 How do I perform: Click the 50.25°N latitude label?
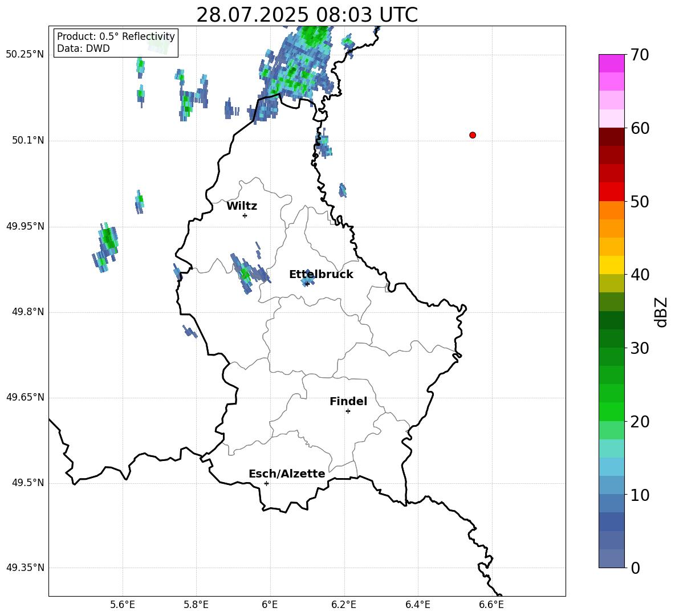click(x=25, y=55)
